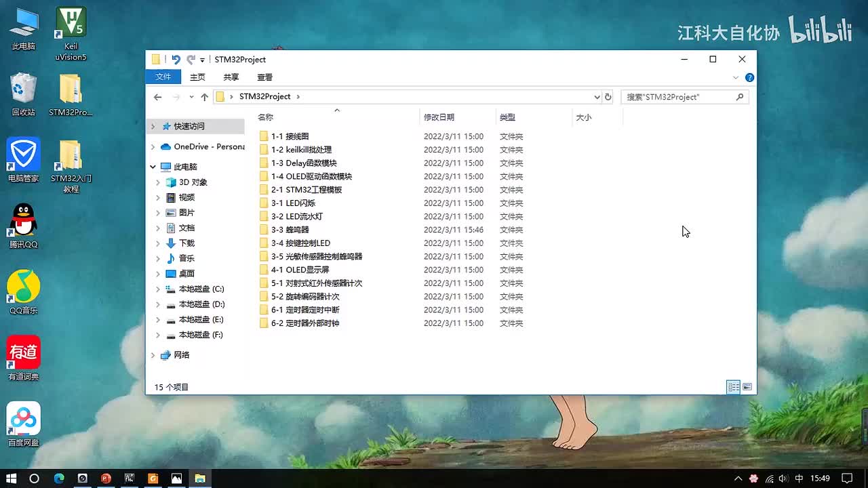Expand the 本地磁盘 (C:) tree node
868x488 pixels.
pyautogui.click(x=158, y=289)
